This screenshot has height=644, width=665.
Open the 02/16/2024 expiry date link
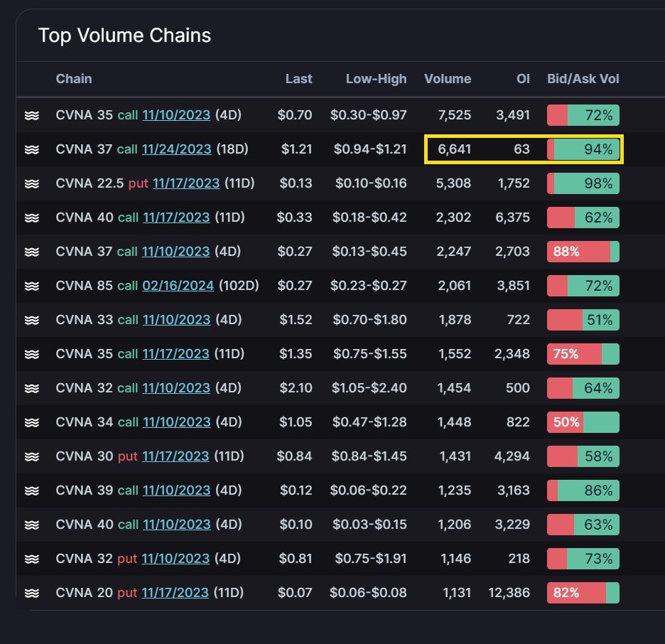pos(178,286)
